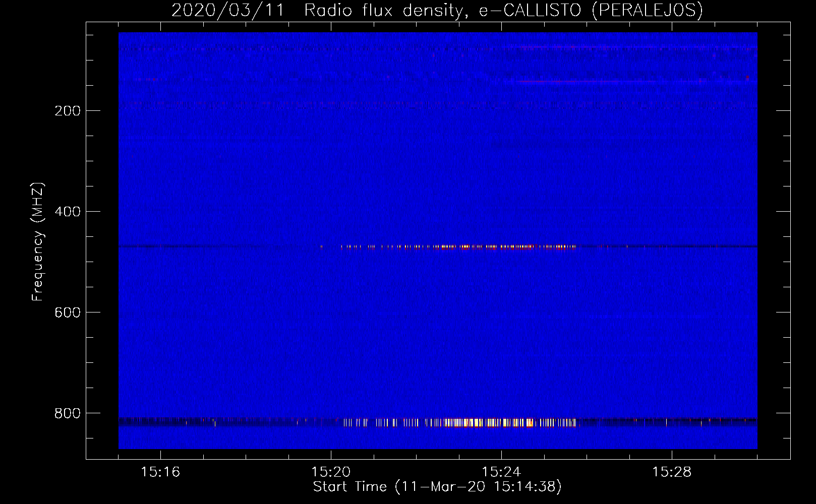This screenshot has width=816, height=504.
Task: Click the 'Frequency (MHZ)' y-axis label
Action: (37, 241)
